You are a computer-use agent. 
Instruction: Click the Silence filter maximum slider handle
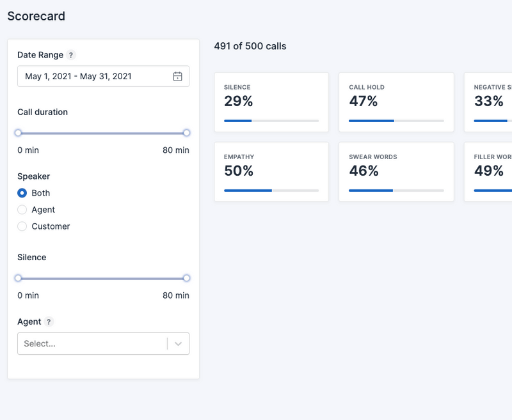point(186,278)
